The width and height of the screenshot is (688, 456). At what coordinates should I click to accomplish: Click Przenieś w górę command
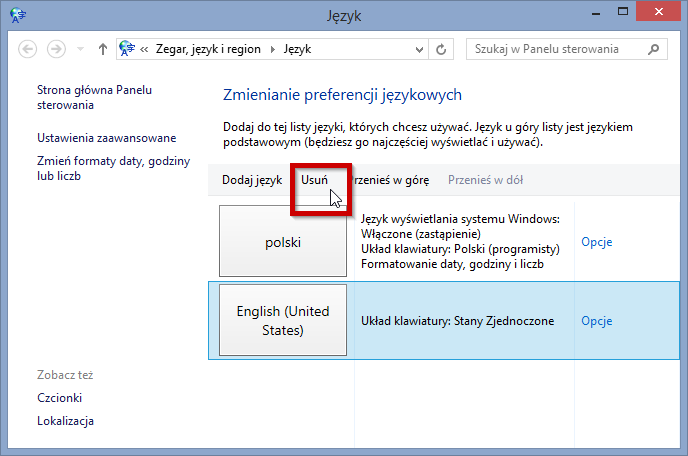click(390, 180)
